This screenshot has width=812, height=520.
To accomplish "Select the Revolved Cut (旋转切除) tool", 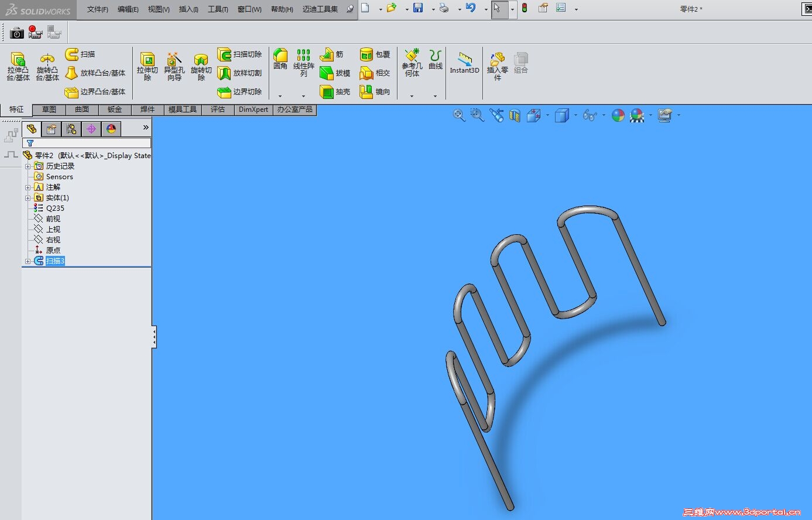I will (x=201, y=66).
